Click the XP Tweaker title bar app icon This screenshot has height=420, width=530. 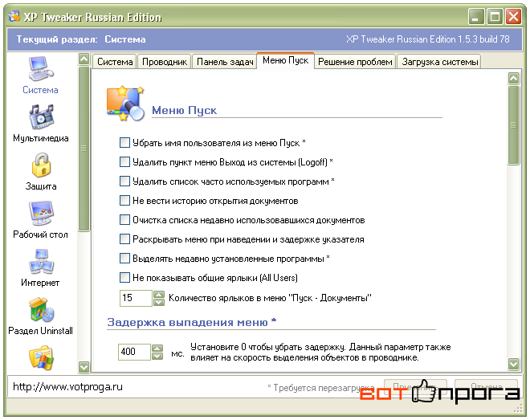[14, 16]
